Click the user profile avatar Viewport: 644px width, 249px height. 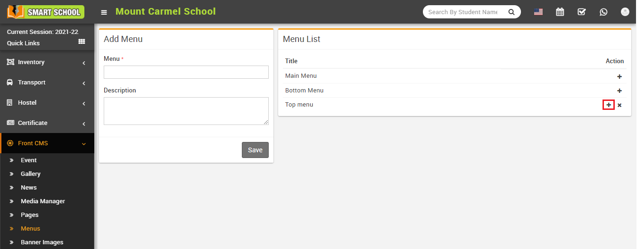[625, 12]
